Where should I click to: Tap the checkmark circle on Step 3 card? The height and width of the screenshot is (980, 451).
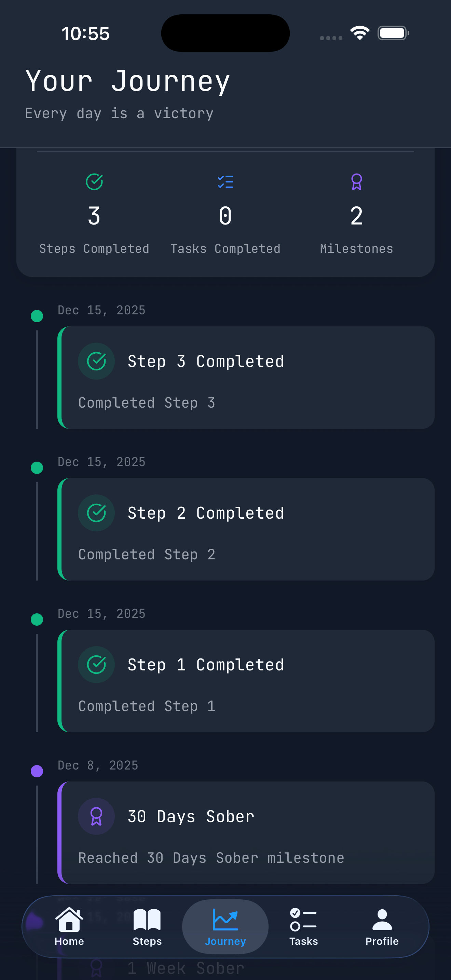(x=96, y=360)
